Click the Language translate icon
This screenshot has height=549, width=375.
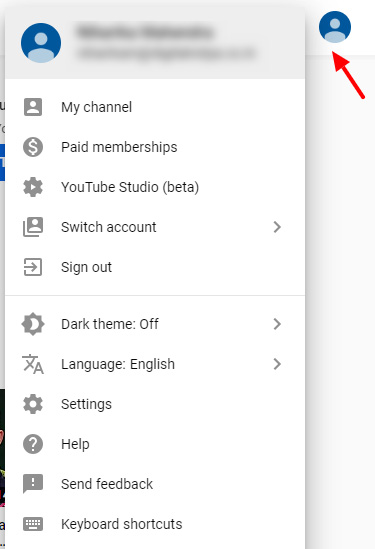(33, 364)
